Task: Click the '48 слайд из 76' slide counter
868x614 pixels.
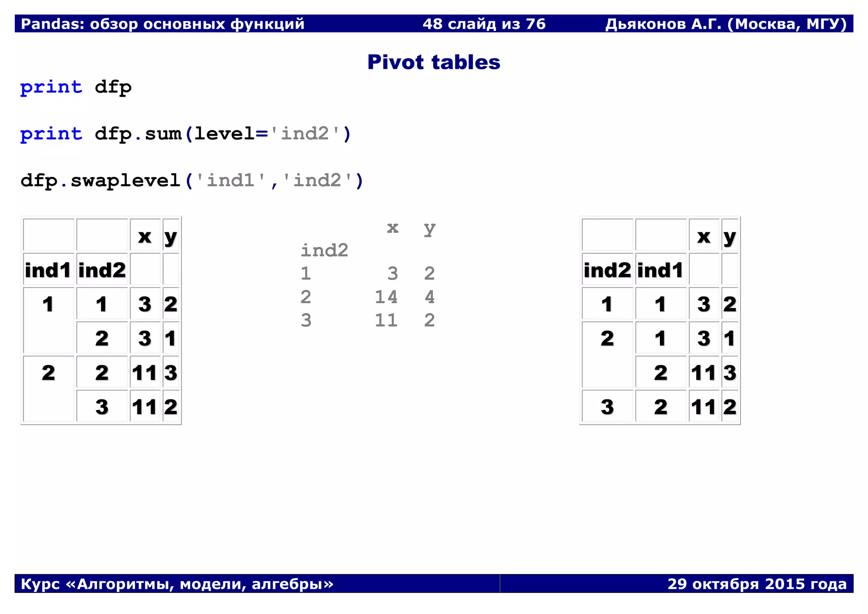Action: tap(484, 24)
